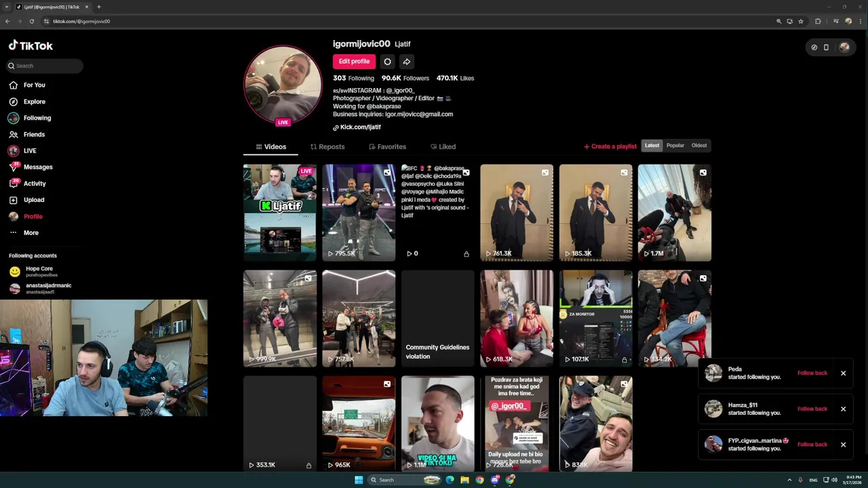Open the video with 618.3K views

click(x=517, y=319)
